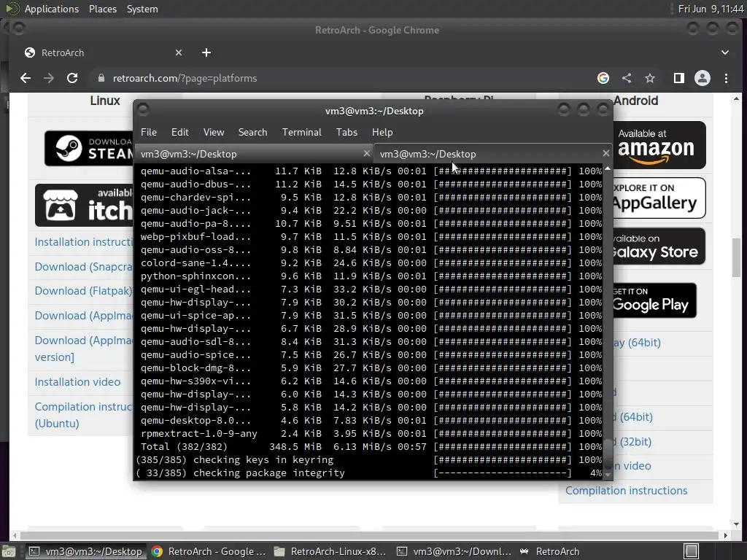The height and width of the screenshot is (560, 747).
Task: Open a new Chrome tab
Action: click(x=206, y=52)
